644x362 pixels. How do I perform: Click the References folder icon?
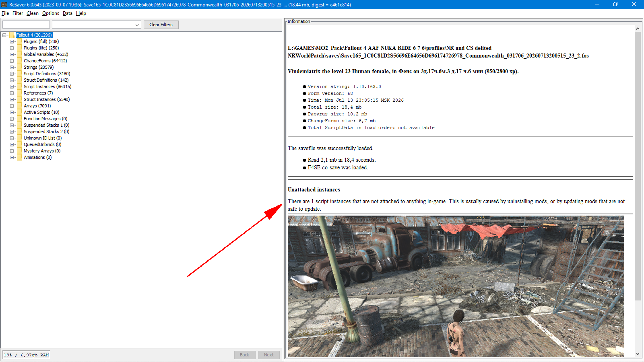click(20, 93)
